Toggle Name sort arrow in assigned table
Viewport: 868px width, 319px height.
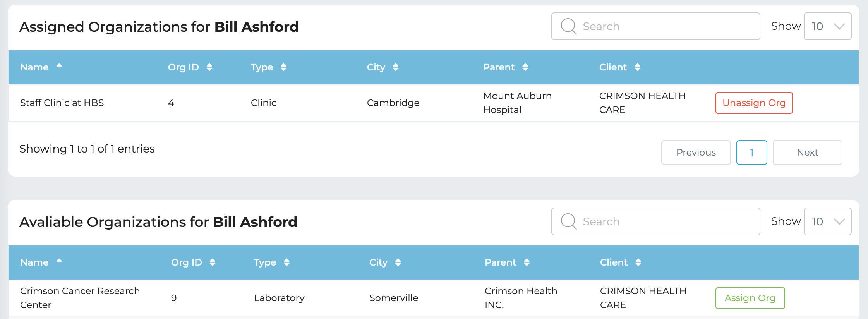(x=59, y=66)
